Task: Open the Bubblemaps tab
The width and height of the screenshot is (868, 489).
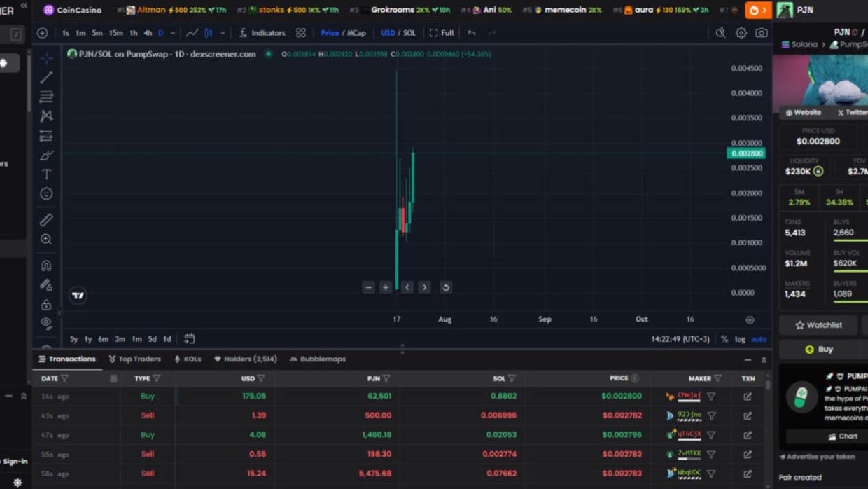Action: tap(318, 359)
